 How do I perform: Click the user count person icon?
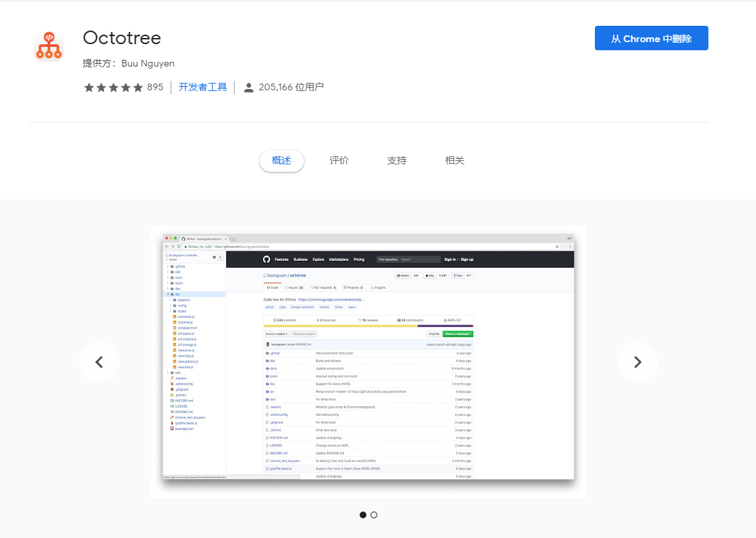[x=248, y=87]
